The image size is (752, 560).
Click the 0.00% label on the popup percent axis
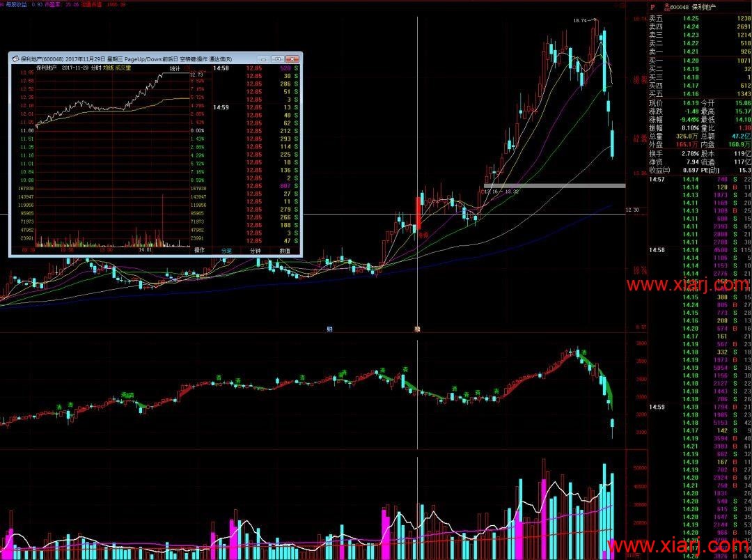[x=198, y=130]
